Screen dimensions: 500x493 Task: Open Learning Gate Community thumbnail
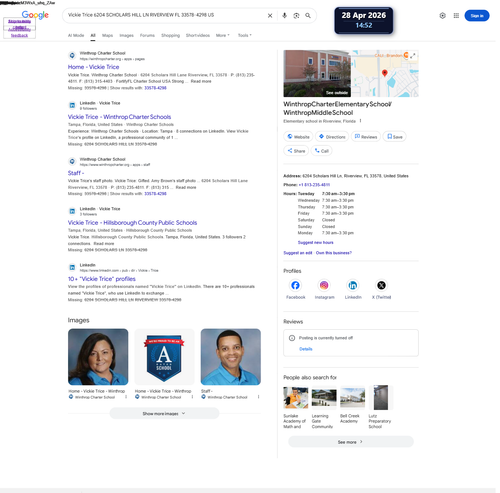(x=324, y=397)
